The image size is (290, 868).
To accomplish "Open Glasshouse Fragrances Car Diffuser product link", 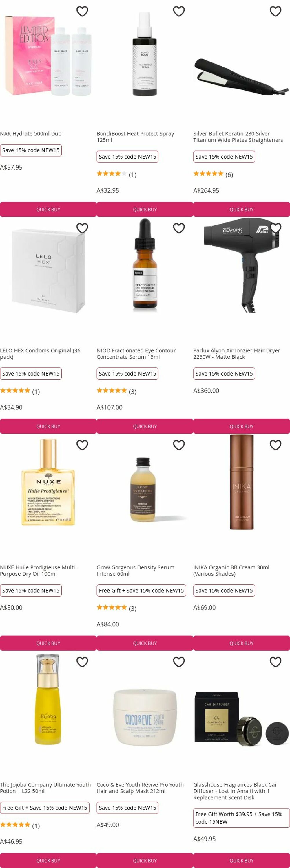I will pyautogui.click(x=235, y=792).
